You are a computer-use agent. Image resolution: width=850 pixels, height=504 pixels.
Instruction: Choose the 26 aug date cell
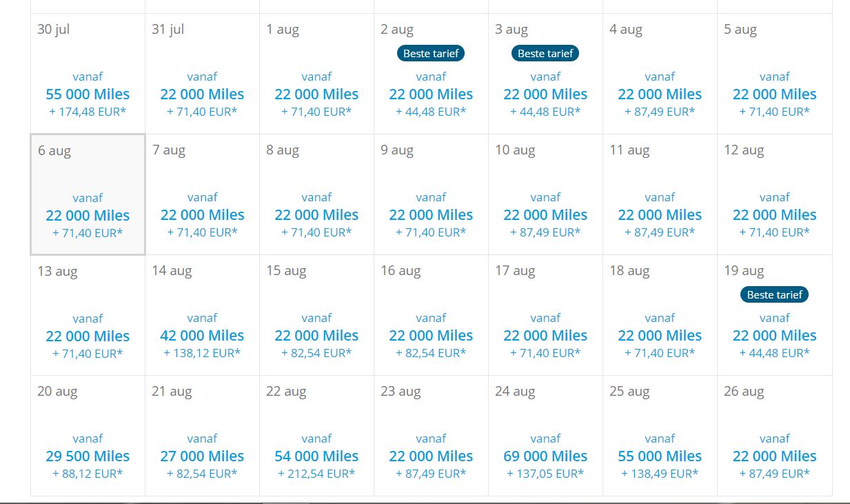[774, 436]
